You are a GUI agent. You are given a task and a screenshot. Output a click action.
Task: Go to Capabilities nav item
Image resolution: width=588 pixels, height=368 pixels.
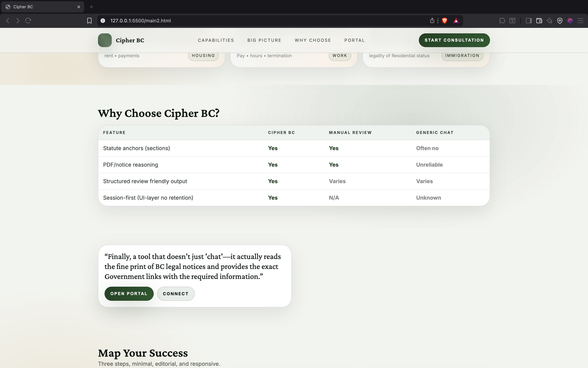click(216, 40)
